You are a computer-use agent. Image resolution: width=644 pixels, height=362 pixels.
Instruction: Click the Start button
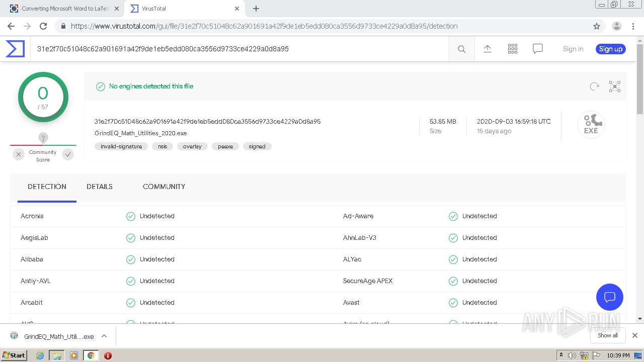click(14, 355)
